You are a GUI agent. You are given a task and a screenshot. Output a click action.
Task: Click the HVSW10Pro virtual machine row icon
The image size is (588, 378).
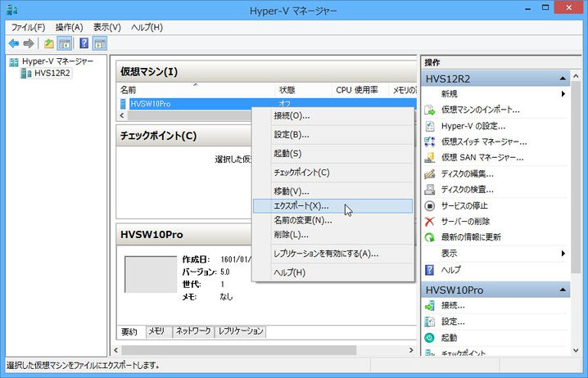pyautogui.click(x=123, y=104)
